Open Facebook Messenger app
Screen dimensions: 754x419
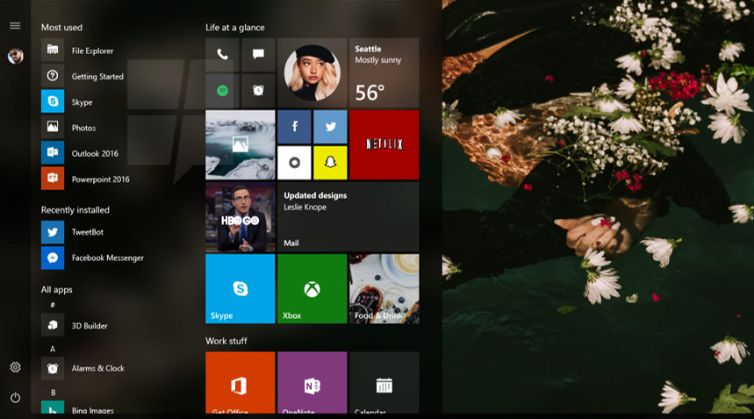click(92, 258)
